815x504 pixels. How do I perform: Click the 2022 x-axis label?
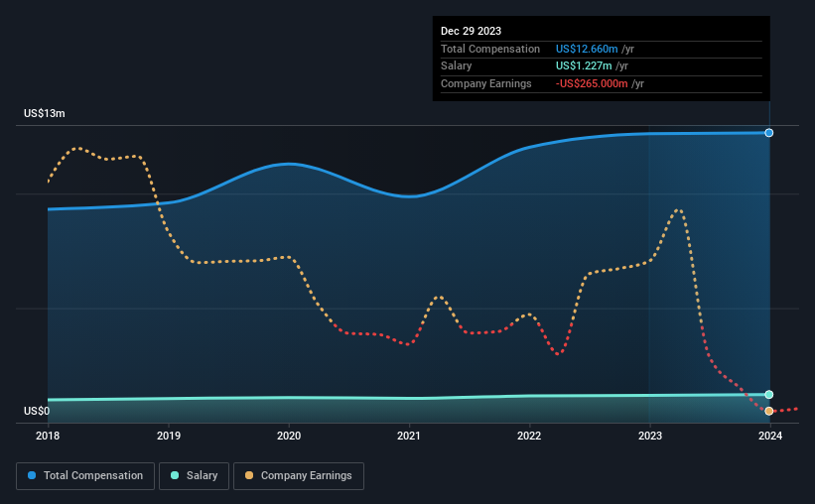tap(529, 436)
